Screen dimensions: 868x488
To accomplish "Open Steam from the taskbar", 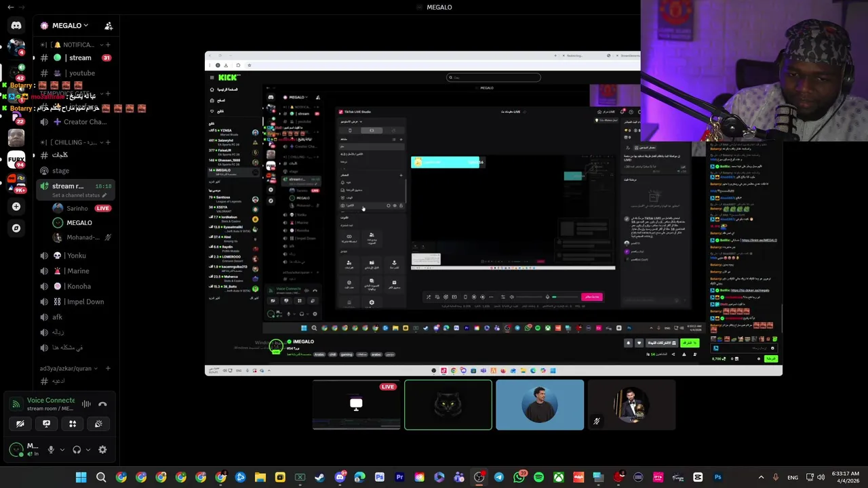I will 319,477.
